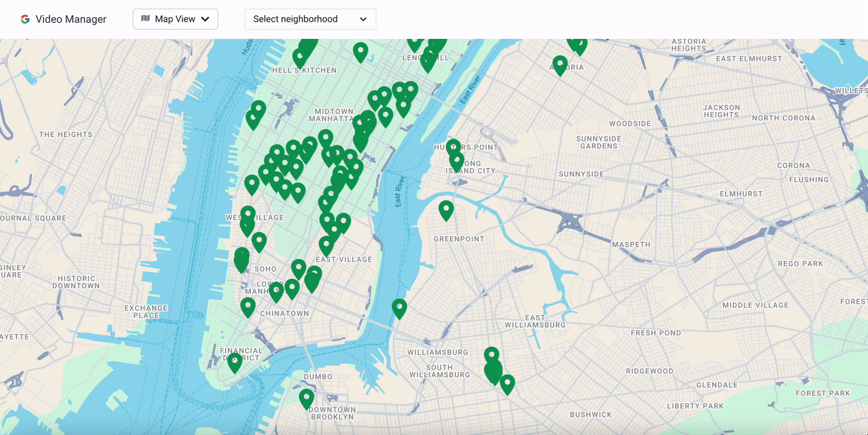Click the pin nearest to Bushwick

tap(507, 384)
